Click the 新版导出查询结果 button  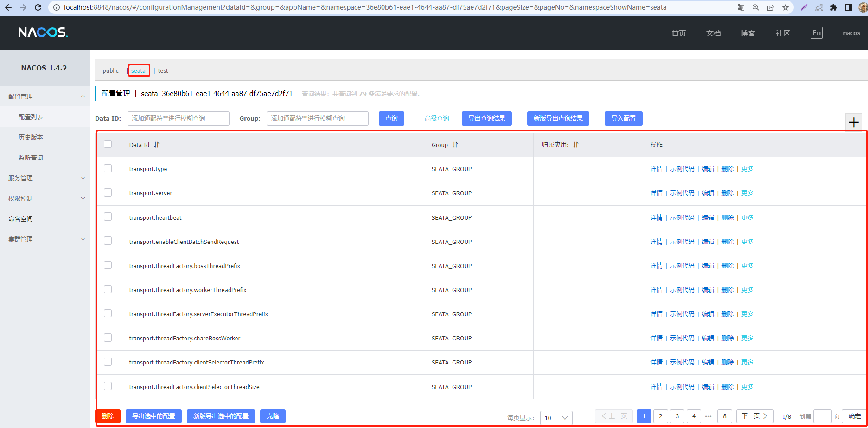[x=558, y=118]
